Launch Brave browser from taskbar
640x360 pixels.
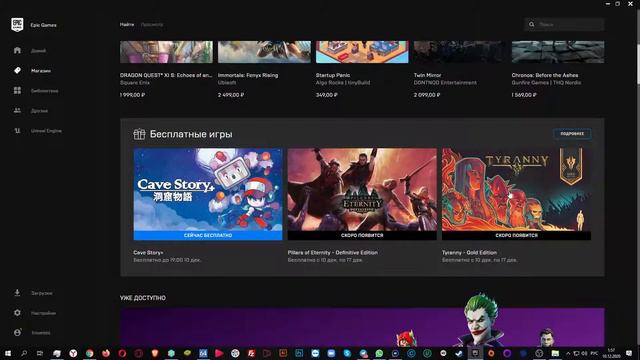coord(155,353)
